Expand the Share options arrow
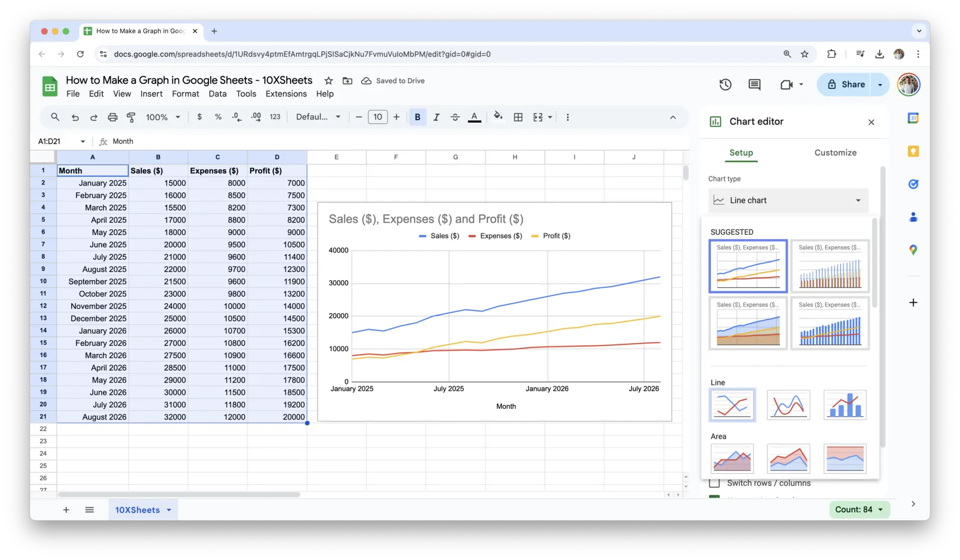Screen dimensions: 960x560 tap(880, 85)
